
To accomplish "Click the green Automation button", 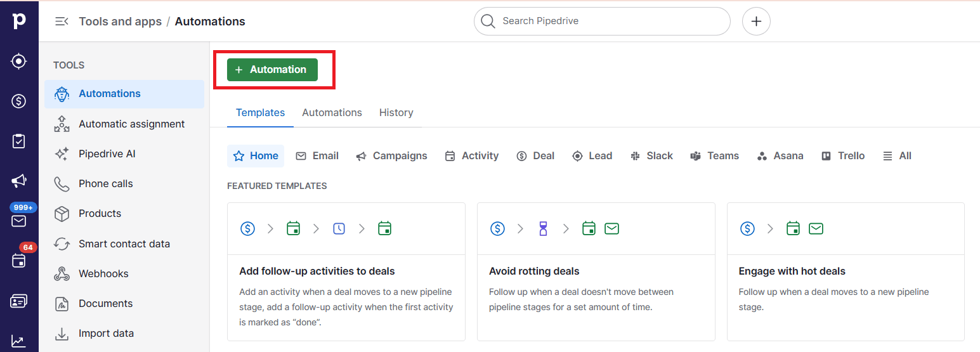I will tap(272, 70).
